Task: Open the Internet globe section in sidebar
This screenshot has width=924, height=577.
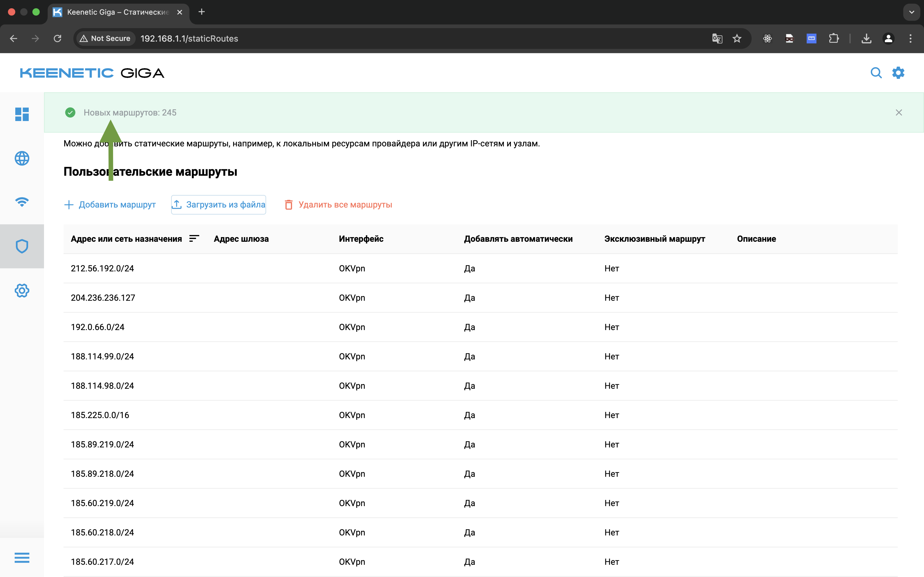Action: [22, 158]
